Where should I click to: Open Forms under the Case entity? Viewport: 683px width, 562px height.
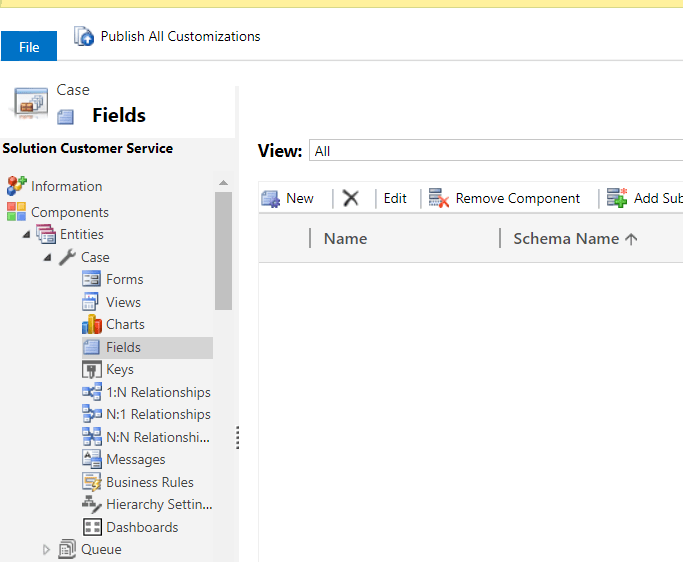[124, 279]
